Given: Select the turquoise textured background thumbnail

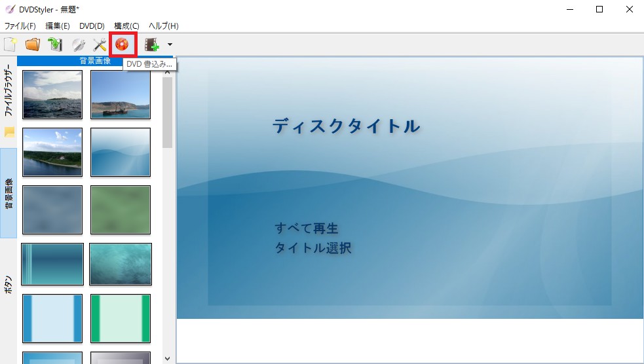Looking at the screenshot, I should [121, 264].
